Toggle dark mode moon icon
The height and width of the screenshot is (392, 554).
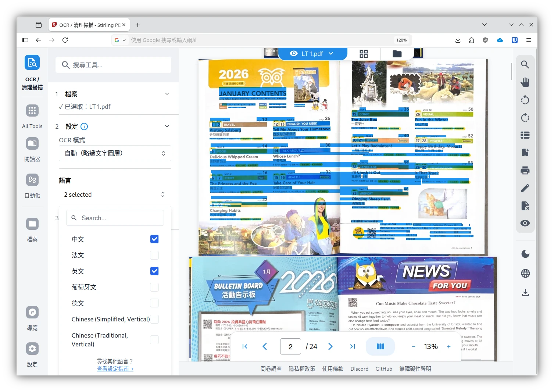click(525, 254)
